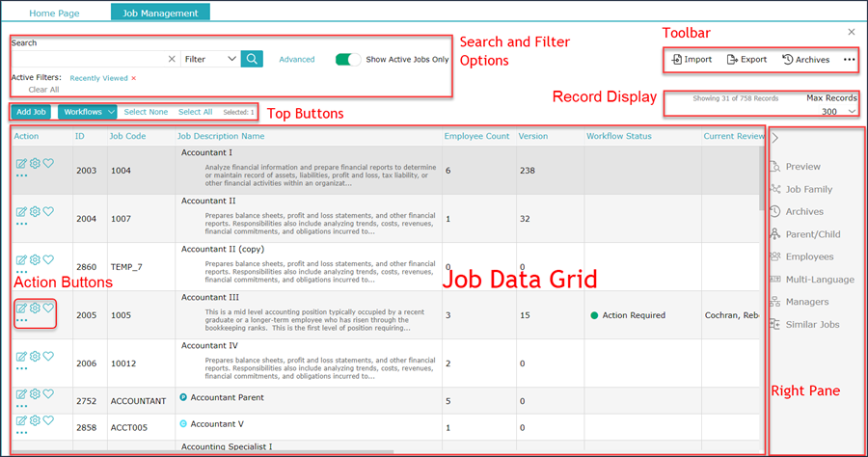Favorite Accountant III with the heart icon
Image resolution: width=868 pixels, height=457 pixels.
tap(49, 308)
